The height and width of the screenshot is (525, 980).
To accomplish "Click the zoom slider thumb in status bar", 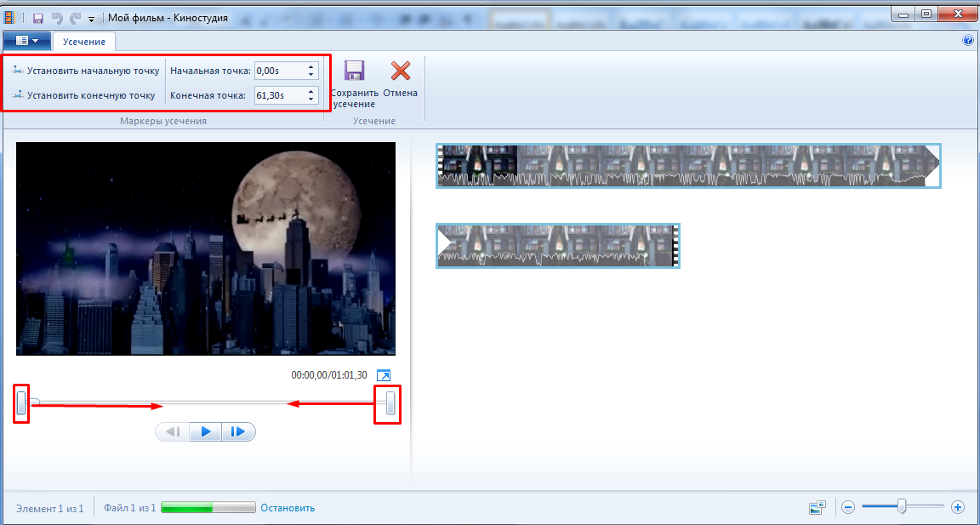I will (x=902, y=506).
